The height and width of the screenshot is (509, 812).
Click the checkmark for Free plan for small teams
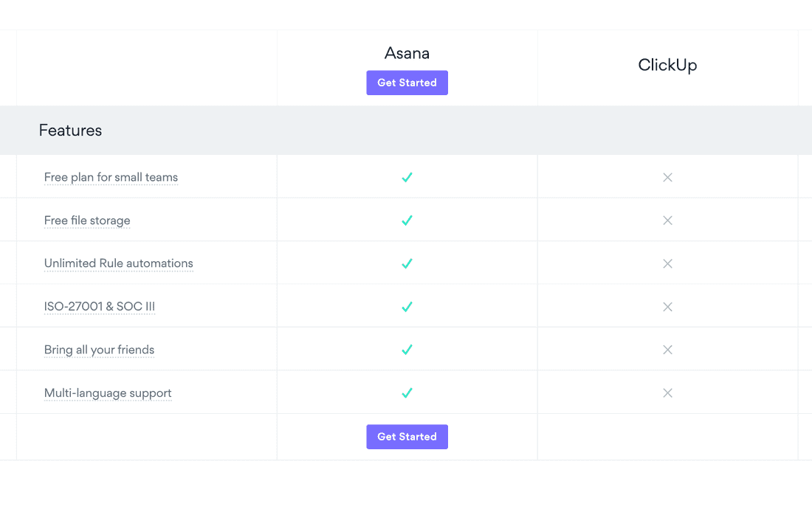click(407, 177)
